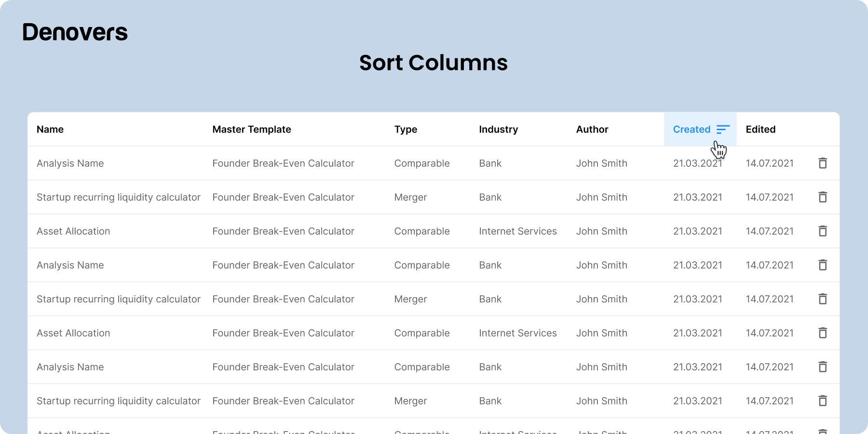Screen dimensions: 868x434
Task: Delete the third Analysis Name row
Action: (823, 367)
